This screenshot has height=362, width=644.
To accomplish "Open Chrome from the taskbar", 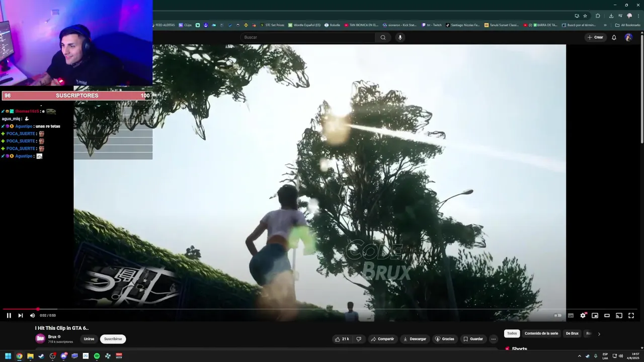I will [19, 356].
